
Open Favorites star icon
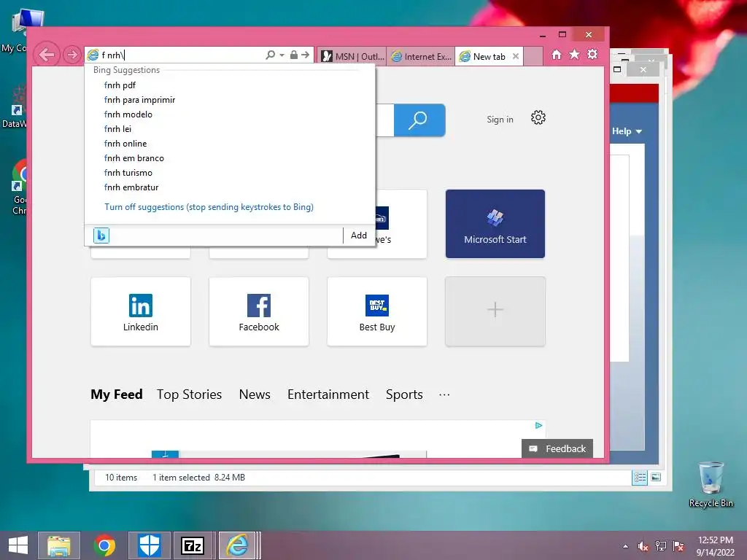click(575, 54)
